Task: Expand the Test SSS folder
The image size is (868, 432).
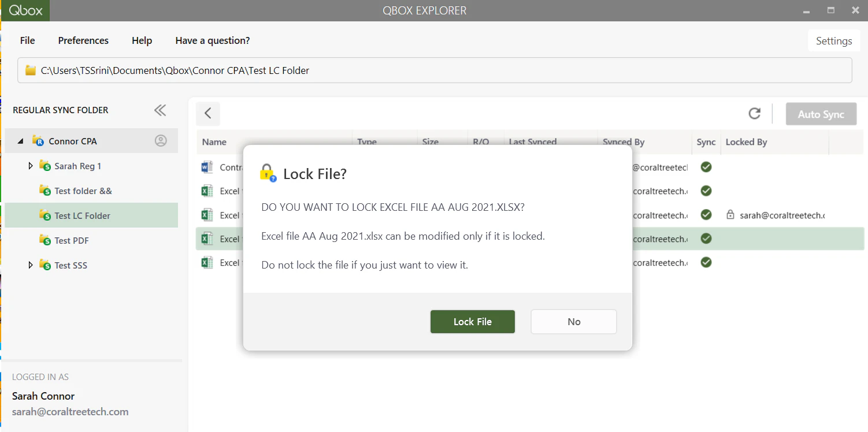Action: tap(31, 265)
